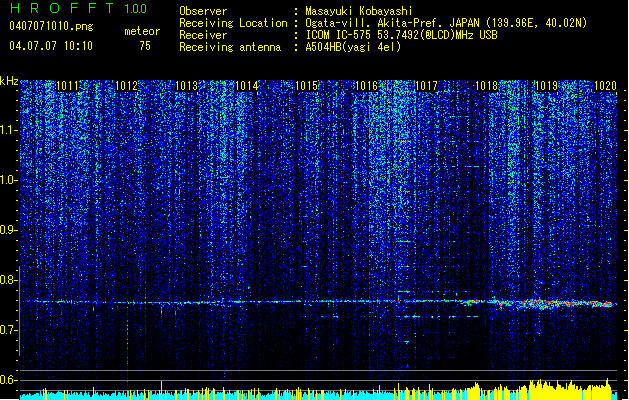Viewport: 629px width, 400px height.
Task: Click the HROFFT 1.0.0 title text
Action: point(78,8)
